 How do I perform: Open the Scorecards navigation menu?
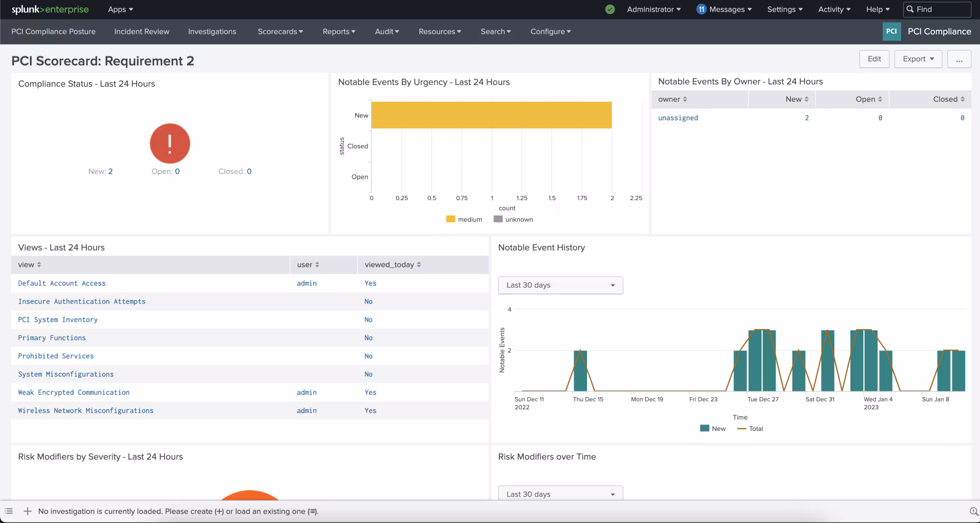tap(280, 31)
